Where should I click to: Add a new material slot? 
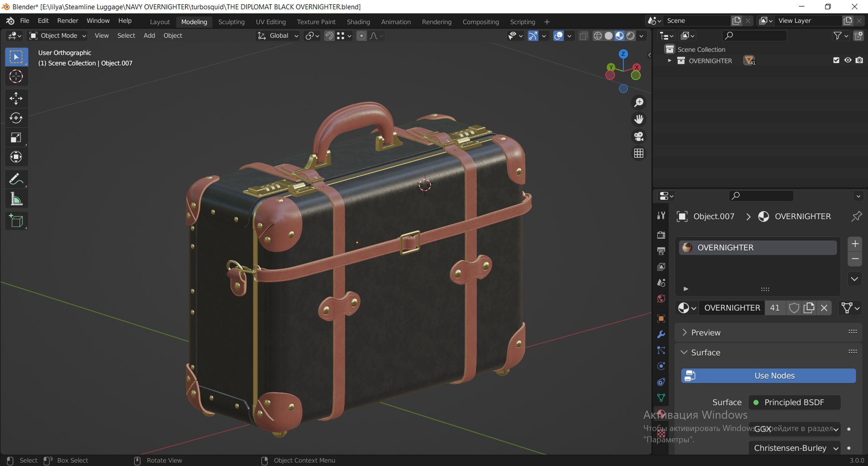tap(855, 244)
